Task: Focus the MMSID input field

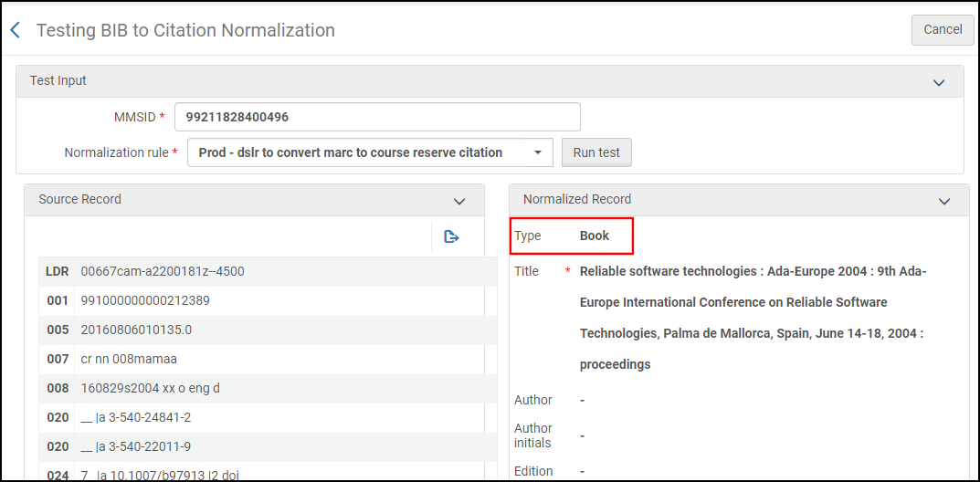Action: coord(377,117)
